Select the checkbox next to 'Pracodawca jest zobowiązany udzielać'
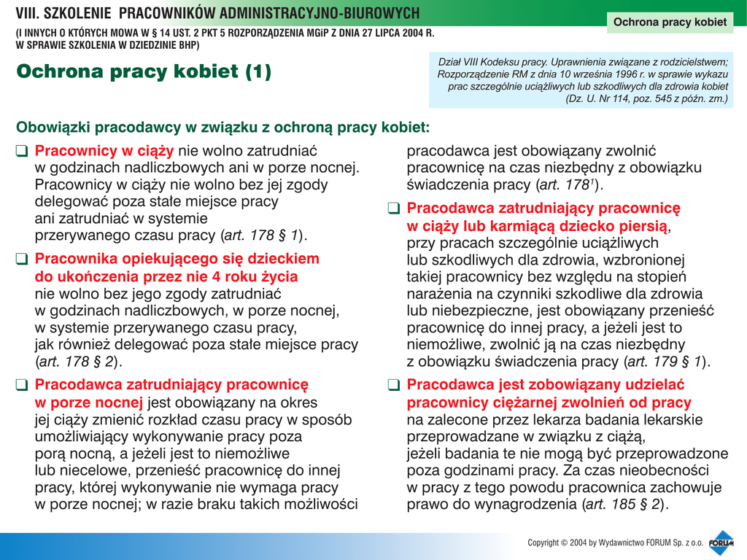Screen dimensions: 747x560 point(393,384)
